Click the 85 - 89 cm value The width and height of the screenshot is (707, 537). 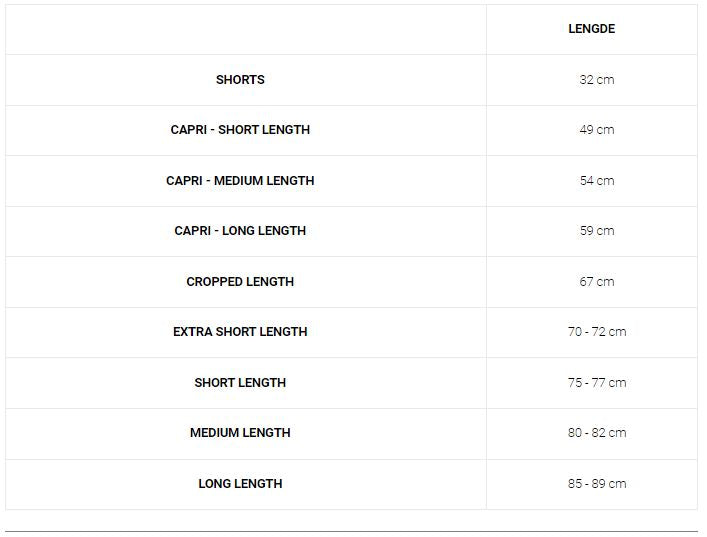click(596, 484)
